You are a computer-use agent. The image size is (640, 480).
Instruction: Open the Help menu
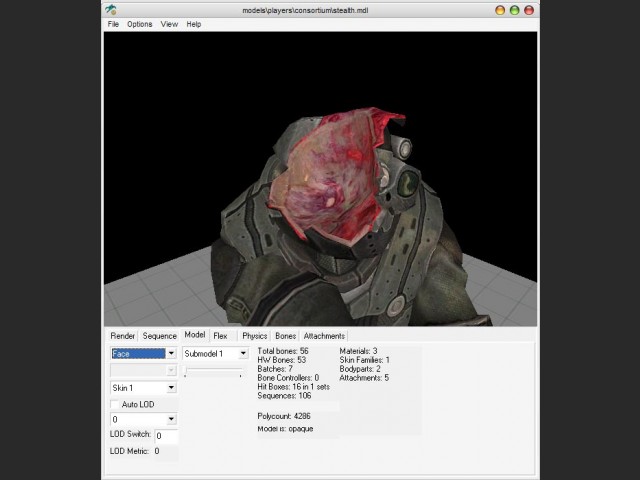pyautogui.click(x=194, y=24)
